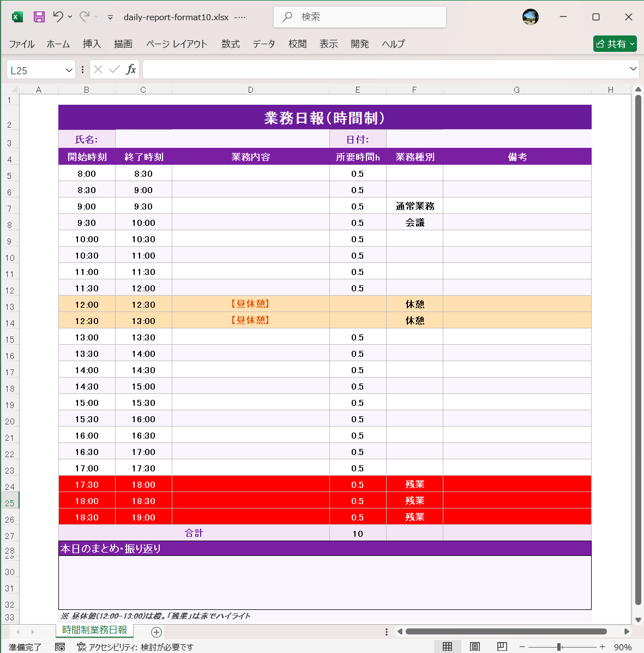This screenshot has width=644, height=653.
Task: Expand Customize Quick Access Toolbar menu
Action: point(110,17)
